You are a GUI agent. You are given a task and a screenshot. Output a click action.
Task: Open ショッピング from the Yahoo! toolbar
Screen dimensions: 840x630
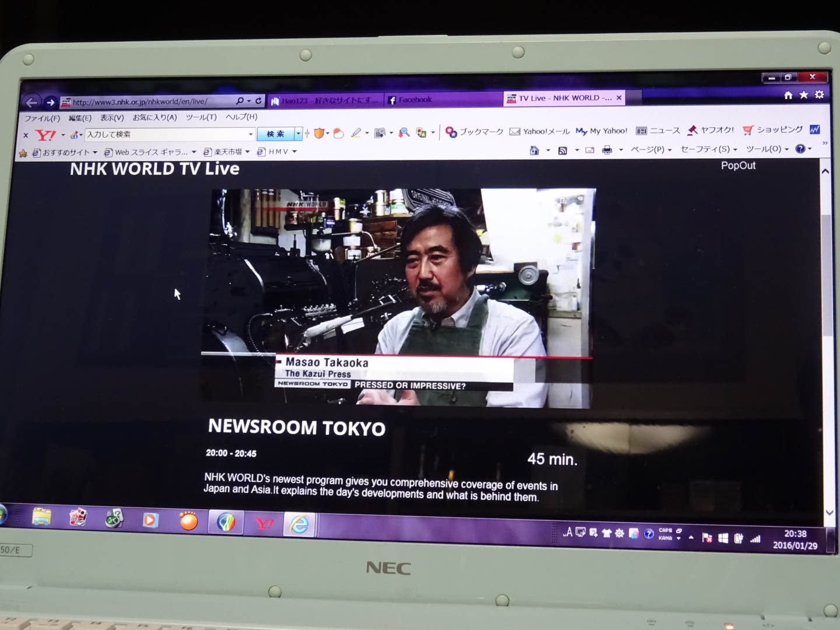tap(773, 129)
